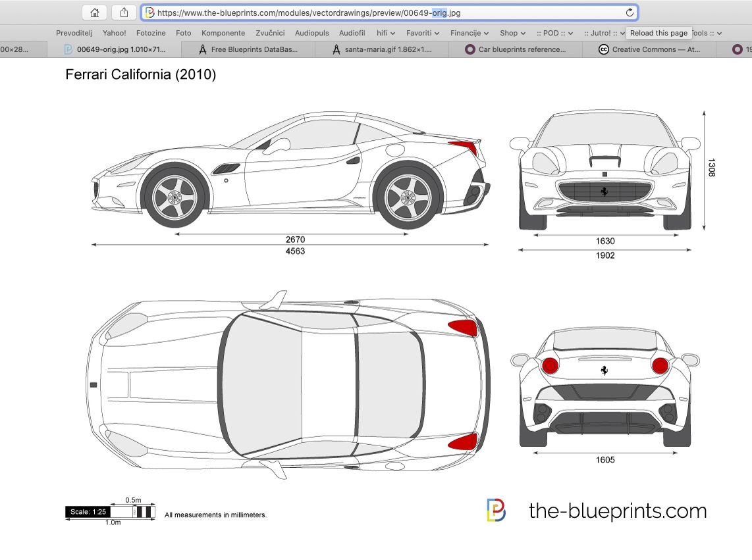
Task: Click the 4563 length dimension
Action: click(296, 251)
